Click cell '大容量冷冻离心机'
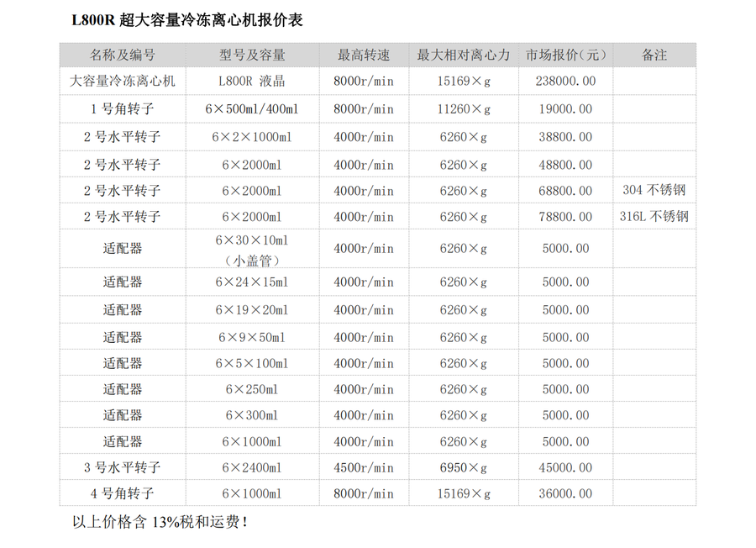This screenshot has height=548, width=756. pos(123,81)
